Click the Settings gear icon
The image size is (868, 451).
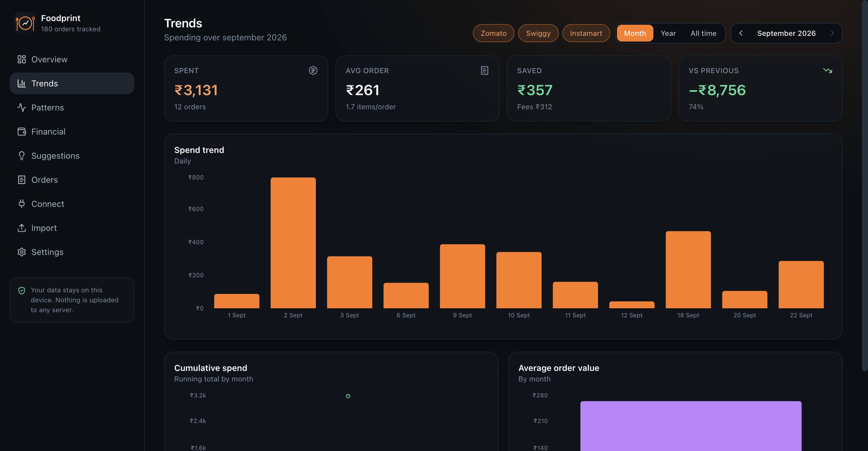coord(22,252)
